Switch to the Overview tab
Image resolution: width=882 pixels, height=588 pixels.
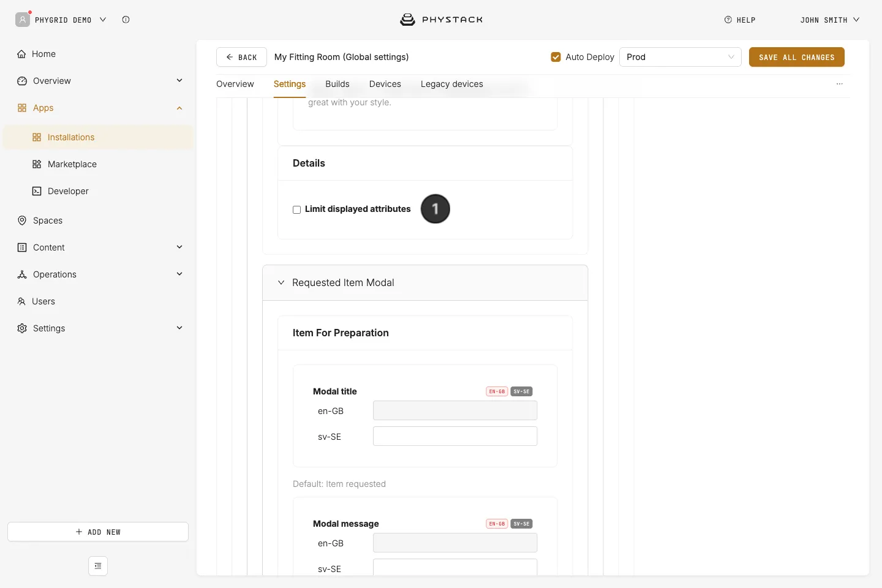pos(235,84)
